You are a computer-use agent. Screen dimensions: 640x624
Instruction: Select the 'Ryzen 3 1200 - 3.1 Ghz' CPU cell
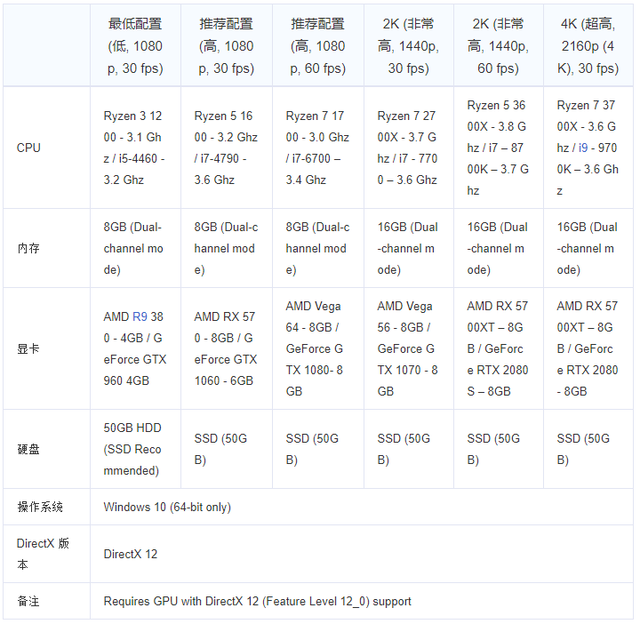[x=136, y=148]
